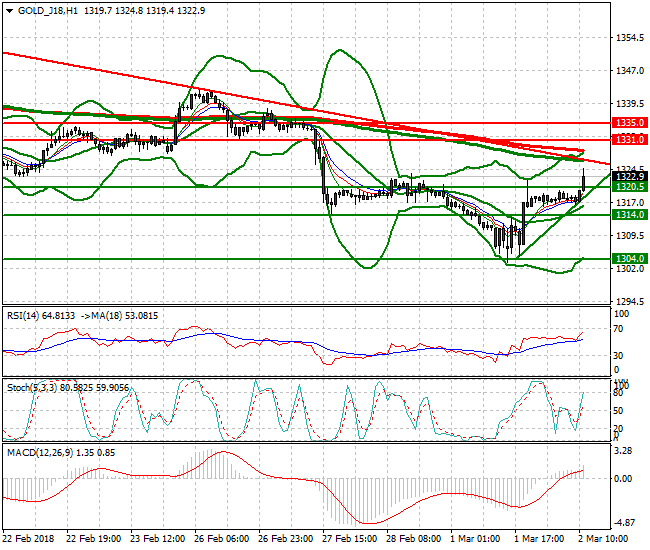
Task: Open the chart menu triangle beside GOLD_J18
Action: click(x=10, y=11)
